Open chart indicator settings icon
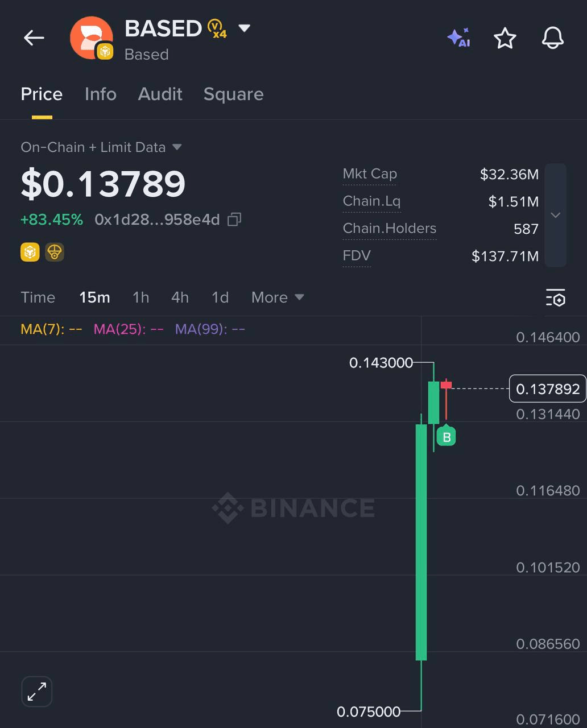Viewport: 587px width, 728px height. [556, 297]
